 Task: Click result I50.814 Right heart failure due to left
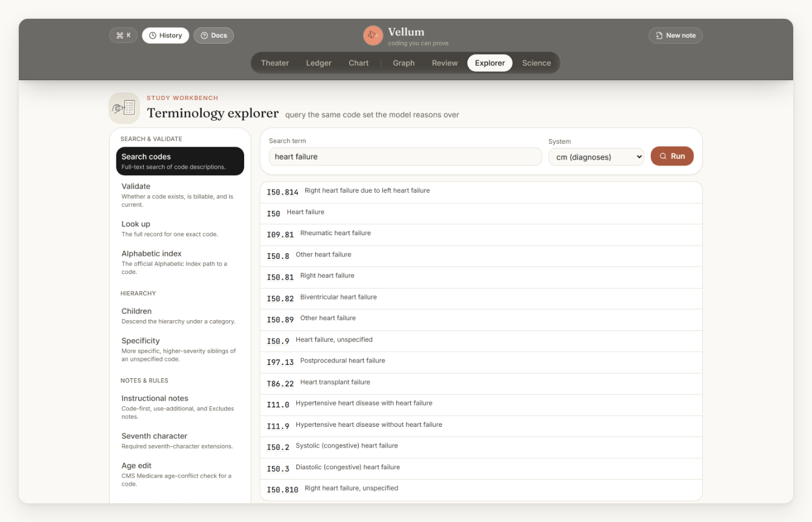coord(481,192)
